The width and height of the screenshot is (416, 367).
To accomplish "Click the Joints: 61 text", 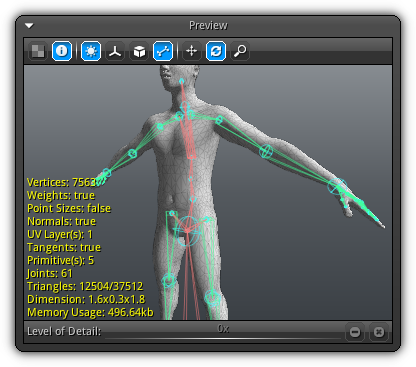I will (50, 273).
